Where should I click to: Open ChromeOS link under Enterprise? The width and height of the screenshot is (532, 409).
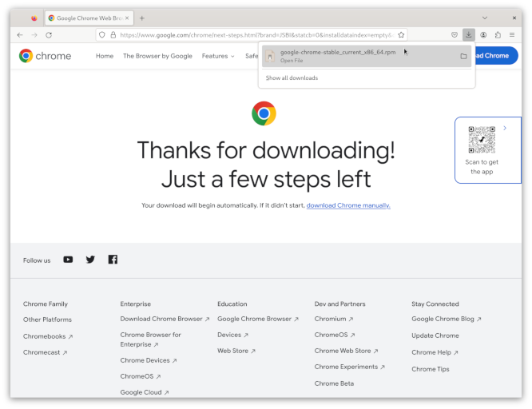pos(140,376)
